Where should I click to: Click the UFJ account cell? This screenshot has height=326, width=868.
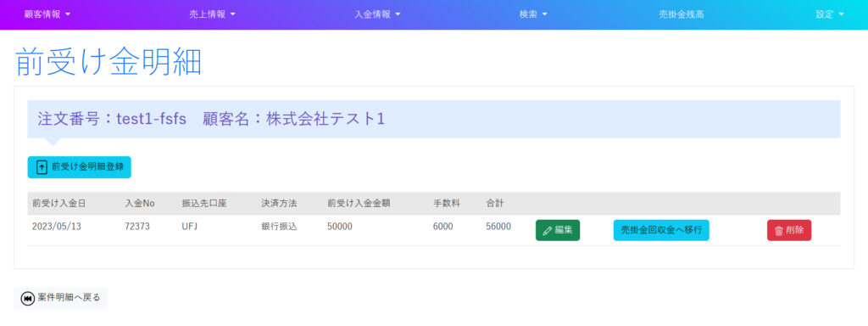(x=189, y=227)
